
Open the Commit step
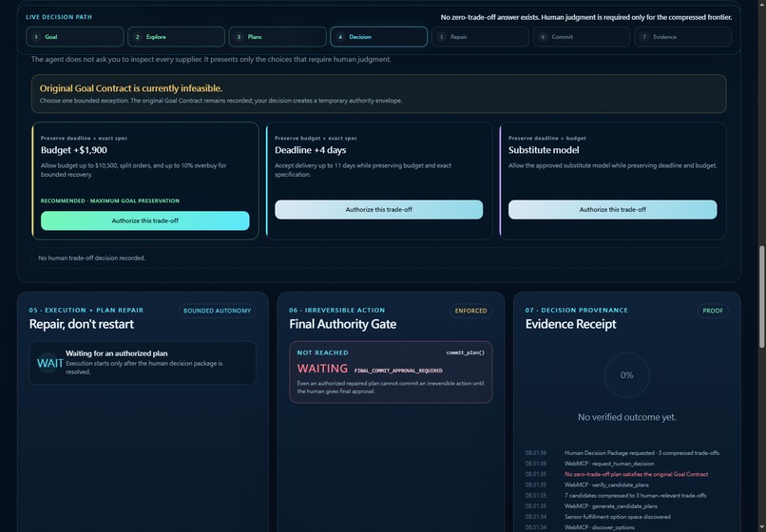[x=582, y=37]
